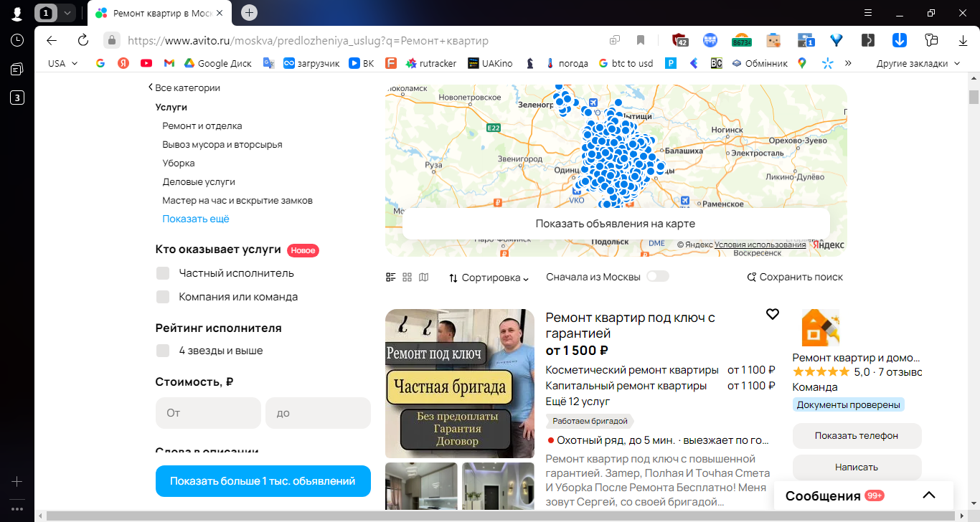The height and width of the screenshot is (522, 980).
Task: Open the blue P bookmark icon
Action: [x=671, y=63]
